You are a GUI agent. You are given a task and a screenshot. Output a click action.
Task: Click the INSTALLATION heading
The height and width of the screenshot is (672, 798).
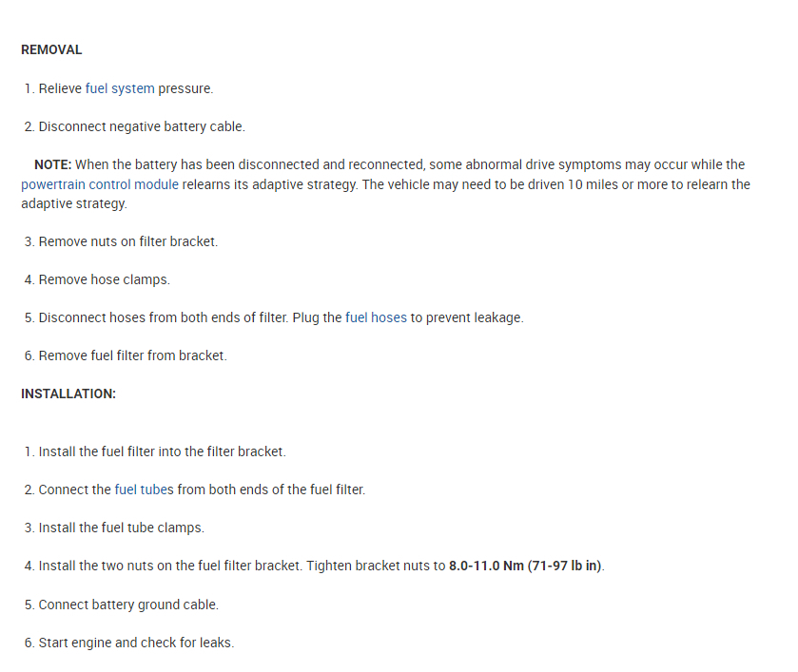(68, 394)
